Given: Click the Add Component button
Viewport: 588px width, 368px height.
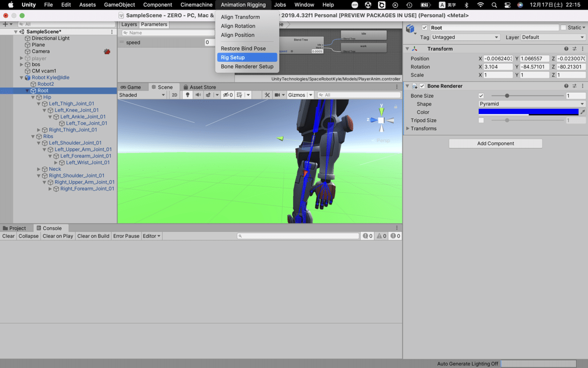Looking at the screenshot, I should (495, 143).
